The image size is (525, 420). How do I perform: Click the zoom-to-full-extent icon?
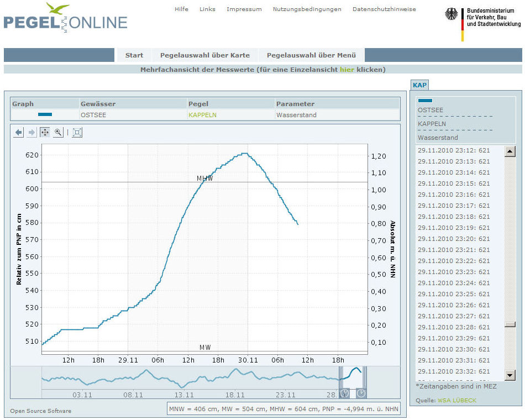(77, 133)
